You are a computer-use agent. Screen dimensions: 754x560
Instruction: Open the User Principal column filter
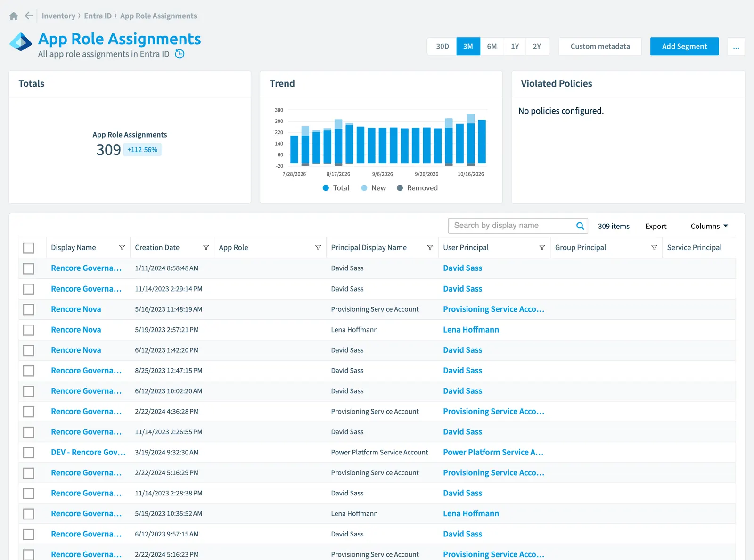[x=542, y=248]
